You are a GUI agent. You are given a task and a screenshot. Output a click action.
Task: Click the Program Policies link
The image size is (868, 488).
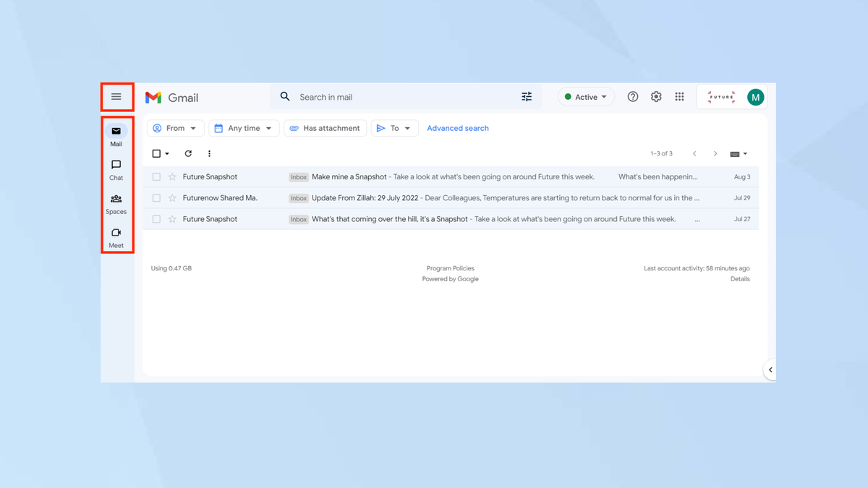[450, 267]
